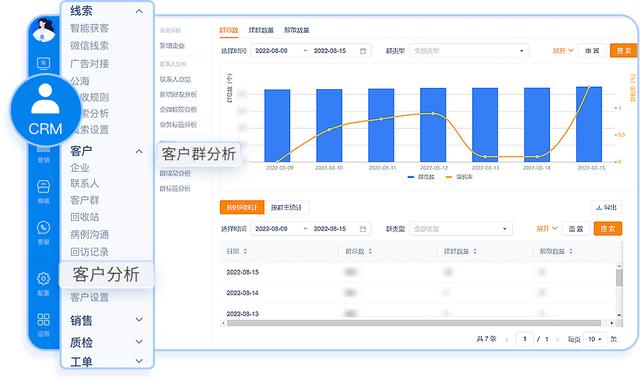
Task: Open 病例沟通 menu item
Action: [89, 234]
